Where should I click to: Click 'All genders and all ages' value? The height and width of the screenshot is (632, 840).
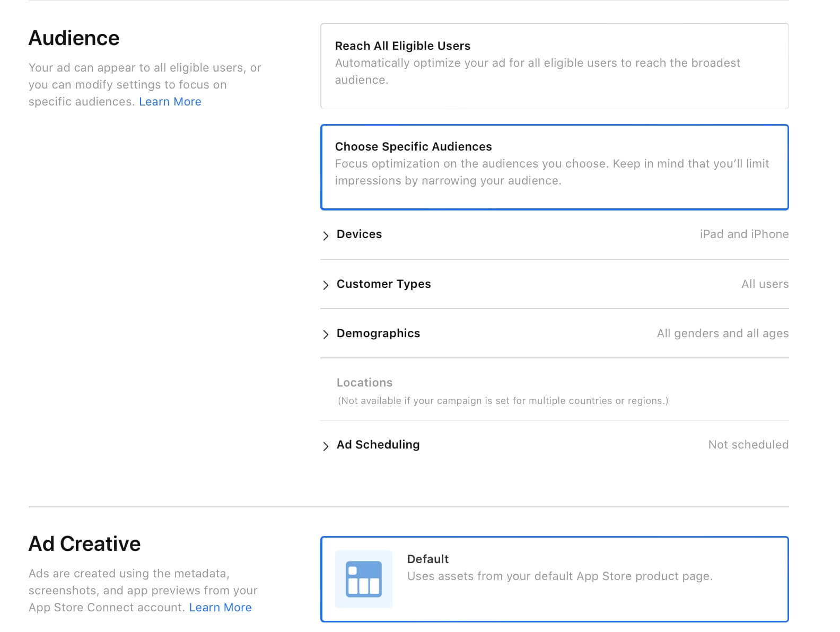coord(722,333)
